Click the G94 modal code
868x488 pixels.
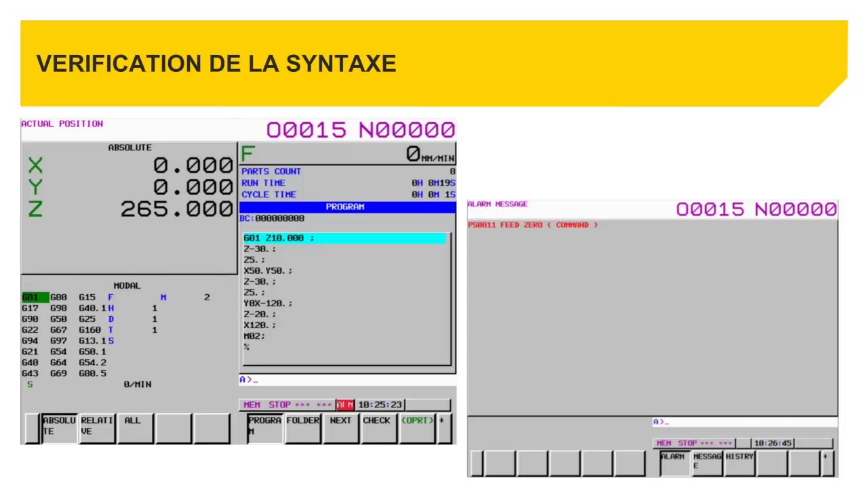coord(31,341)
